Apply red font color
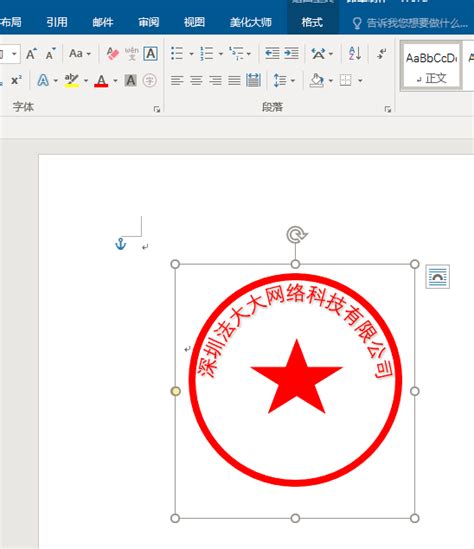The height and width of the screenshot is (549, 474). pyautogui.click(x=101, y=81)
